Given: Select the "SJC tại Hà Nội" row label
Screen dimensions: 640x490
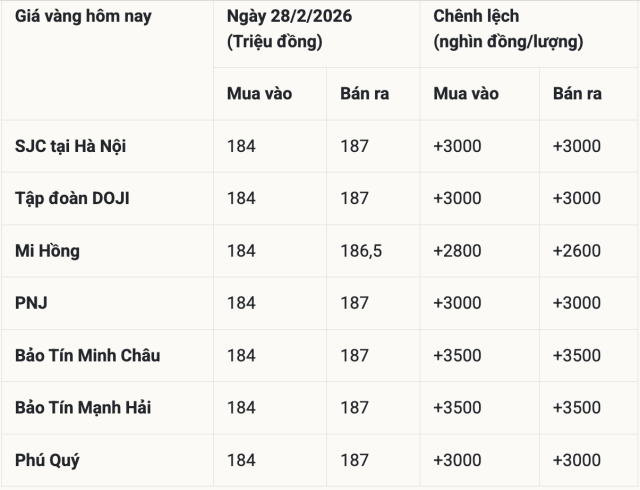Looking at the screenshot, I should click(70, 146).
